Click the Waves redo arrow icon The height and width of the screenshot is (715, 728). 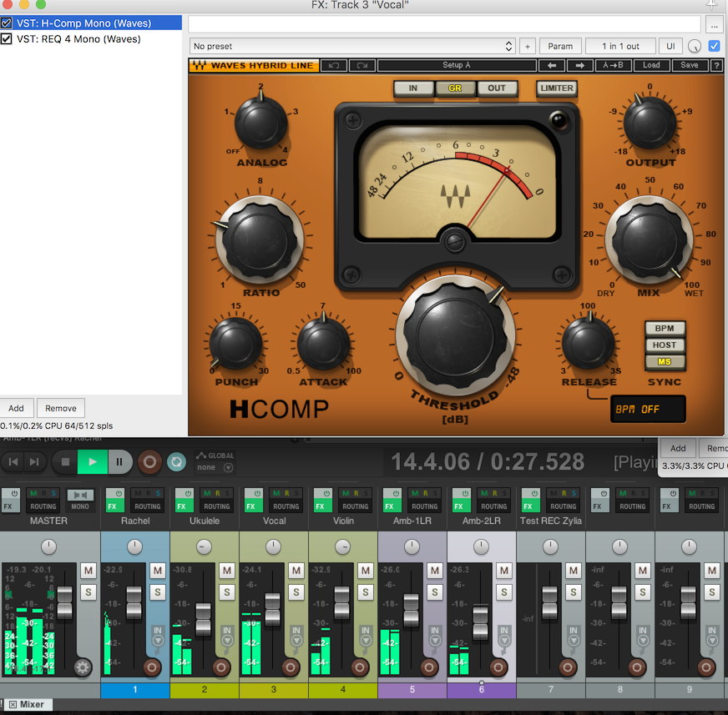click(x=362, y=65)
